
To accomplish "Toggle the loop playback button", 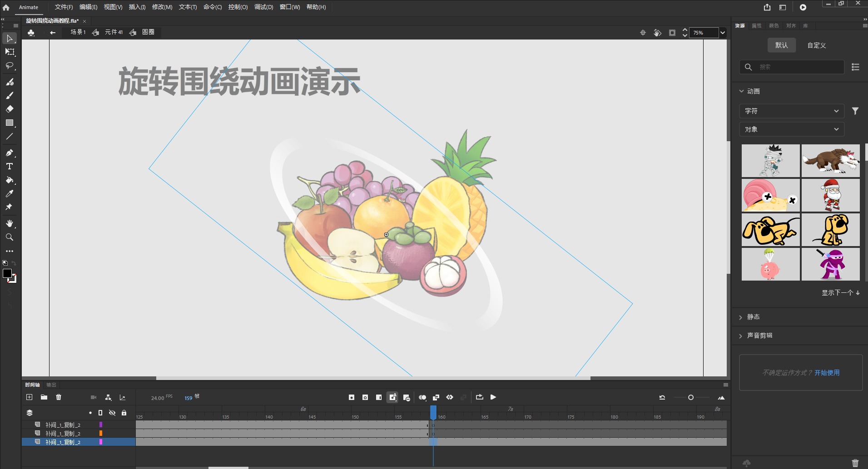I will [x=480, y=397].
